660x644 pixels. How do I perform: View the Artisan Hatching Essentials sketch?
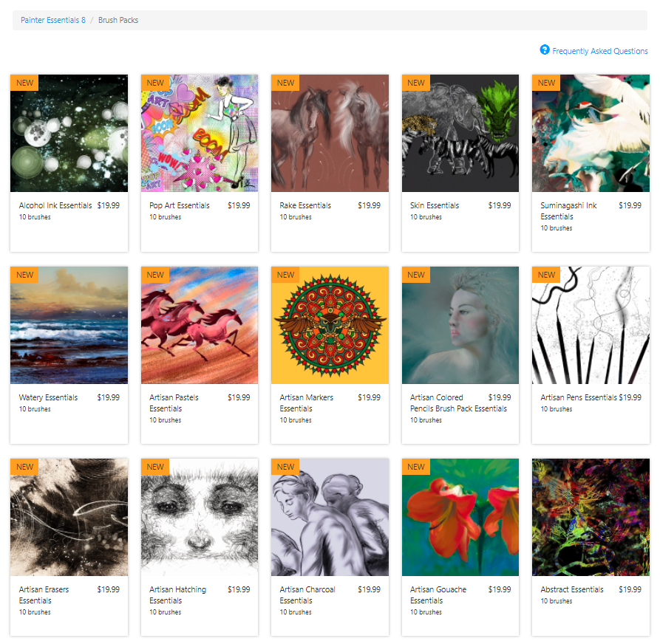pyautogui.click(x=200, y=518)
